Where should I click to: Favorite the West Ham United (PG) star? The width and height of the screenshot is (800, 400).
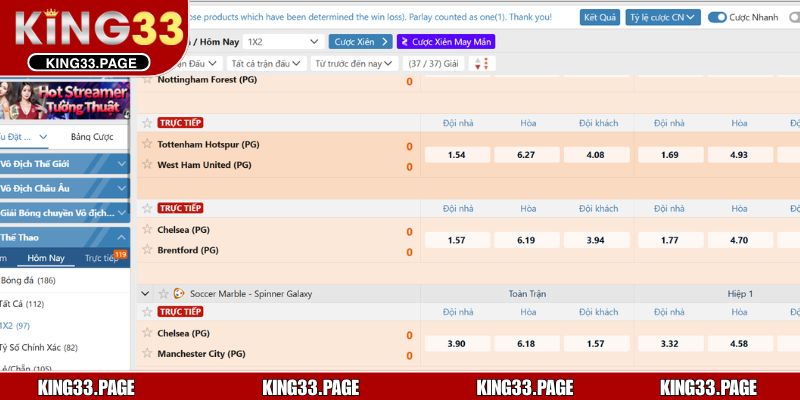(x=147, y=164)
